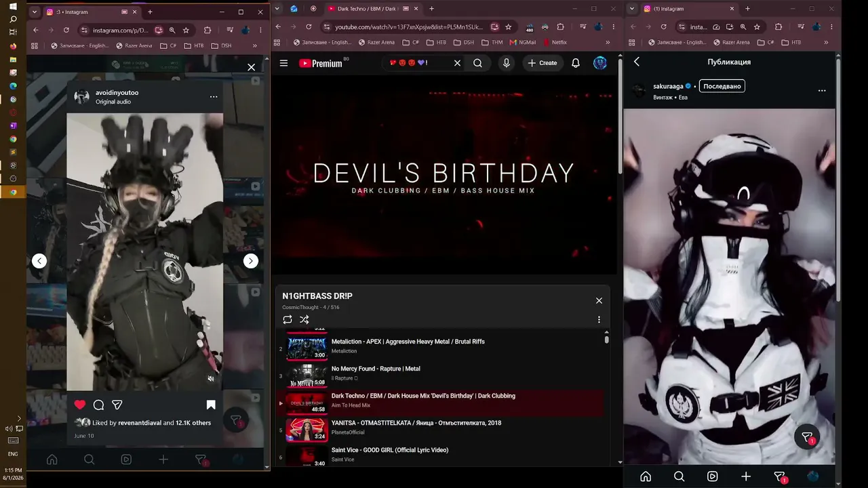Open the Netflix bookmark
868x488 pixels.
point(555,42)
